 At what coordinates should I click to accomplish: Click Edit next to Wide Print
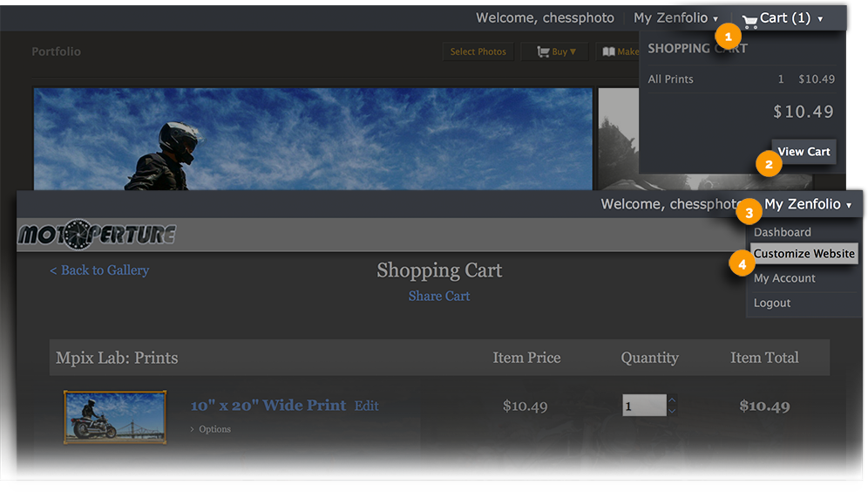367,407
